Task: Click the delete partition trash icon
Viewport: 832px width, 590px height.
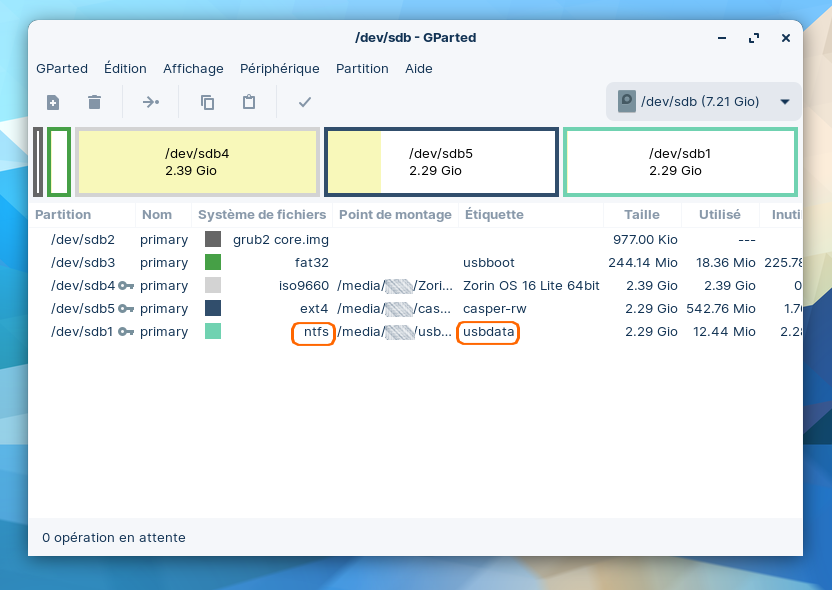Action: point(94,102)
